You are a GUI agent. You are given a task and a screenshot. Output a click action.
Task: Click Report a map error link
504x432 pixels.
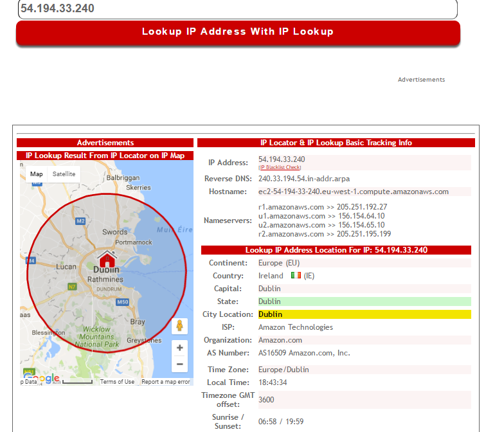(166, 382)
